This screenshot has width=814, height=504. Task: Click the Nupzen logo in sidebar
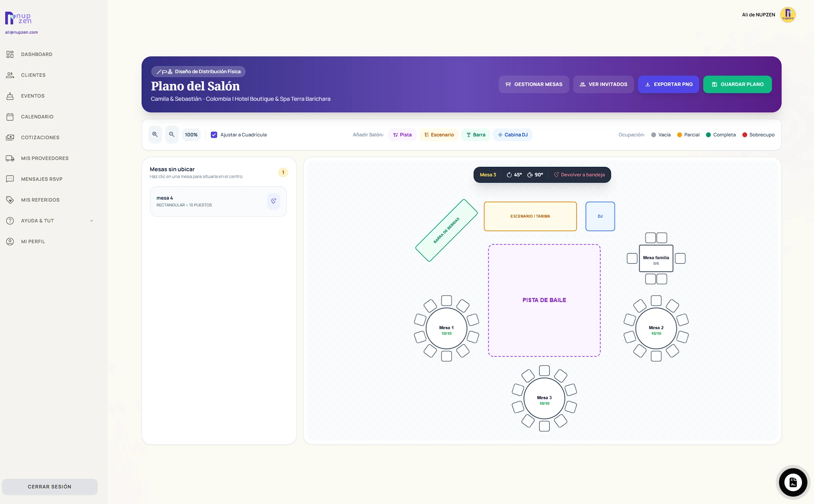point(18,18)
